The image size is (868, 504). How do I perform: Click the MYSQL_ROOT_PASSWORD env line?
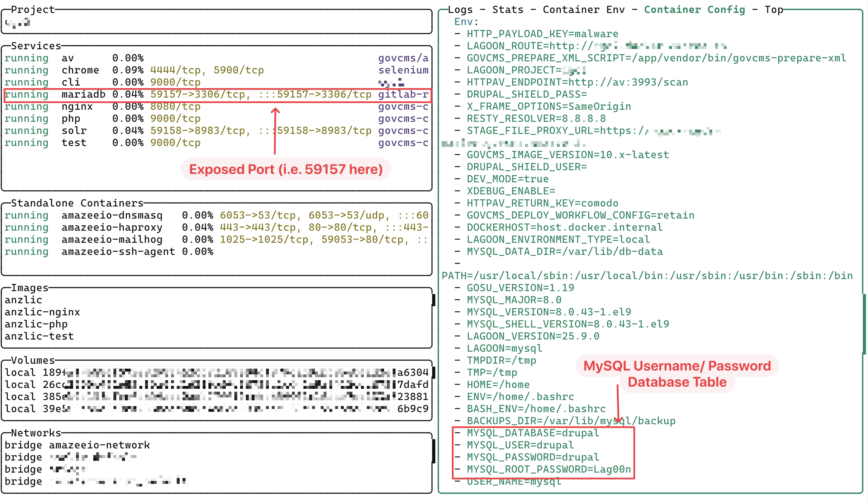[548, 469]
